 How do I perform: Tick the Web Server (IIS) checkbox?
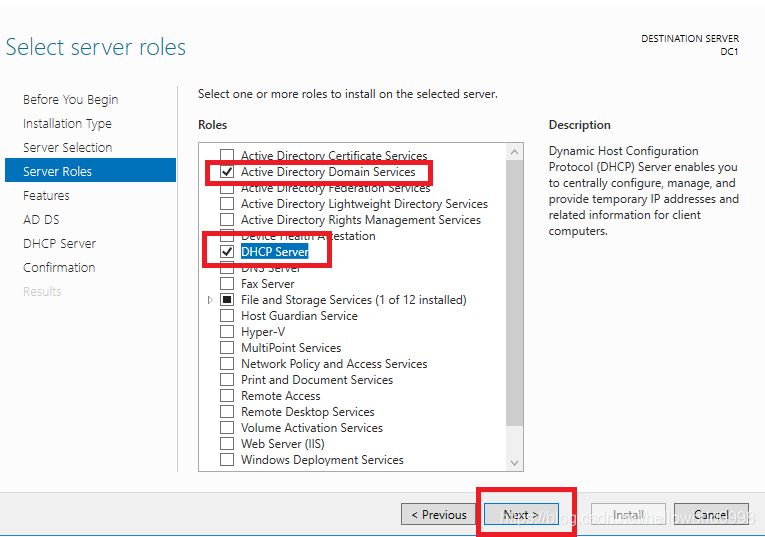(x=227, y=444)
